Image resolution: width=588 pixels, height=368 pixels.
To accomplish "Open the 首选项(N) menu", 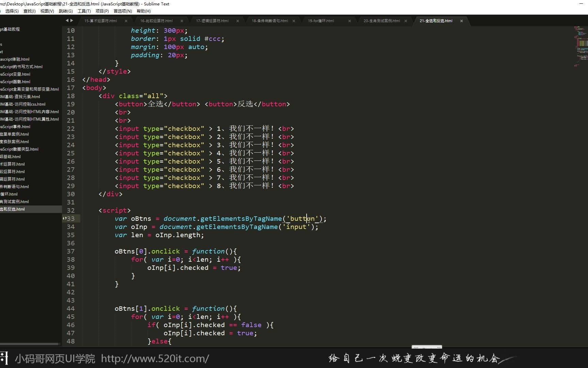I will tap(122, 11).
